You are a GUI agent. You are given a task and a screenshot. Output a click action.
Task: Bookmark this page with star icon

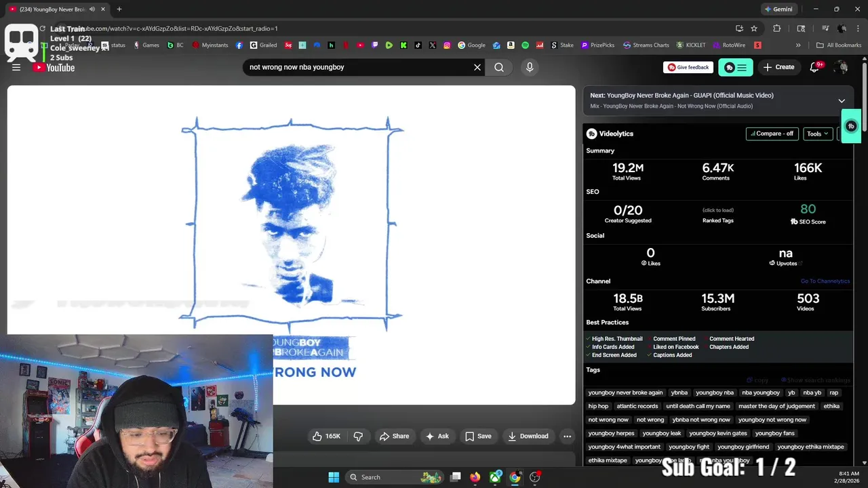754,28
